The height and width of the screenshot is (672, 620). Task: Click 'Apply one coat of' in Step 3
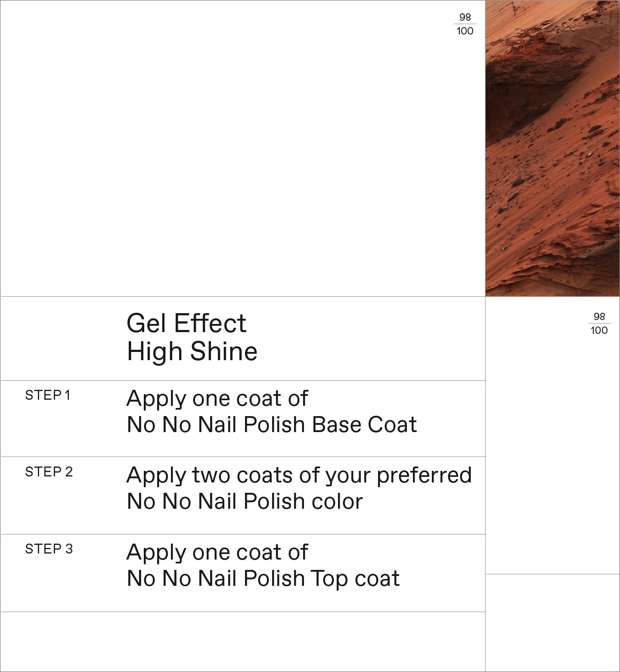click(x=217, y=552)
